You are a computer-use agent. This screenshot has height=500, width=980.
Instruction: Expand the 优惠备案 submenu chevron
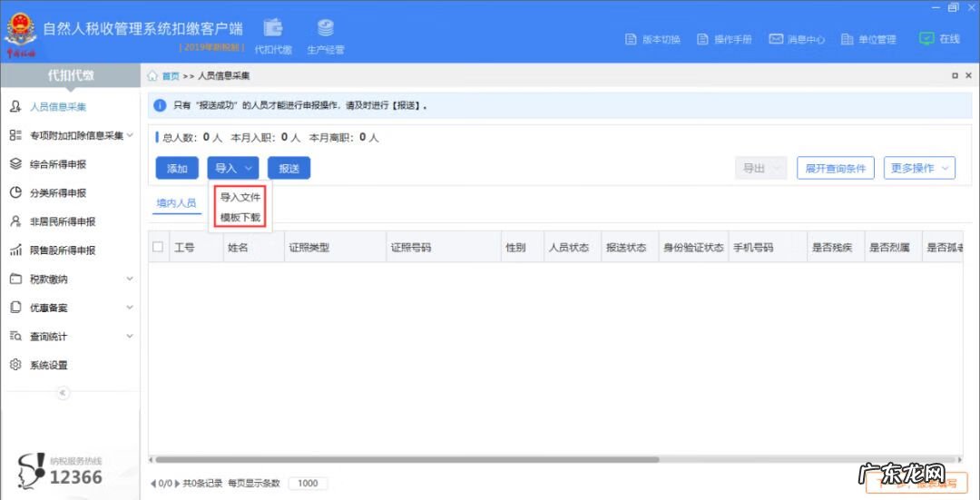[130, 308]
